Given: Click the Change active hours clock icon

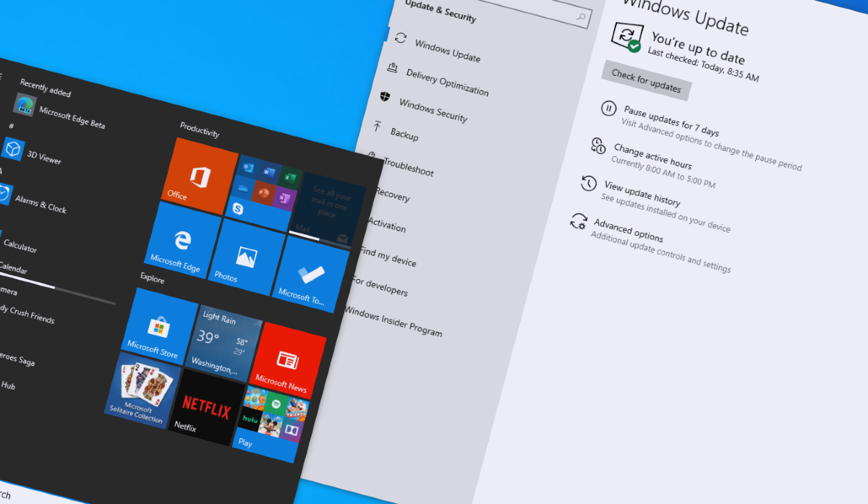Looking at the screenshot, I should (597, 145).
